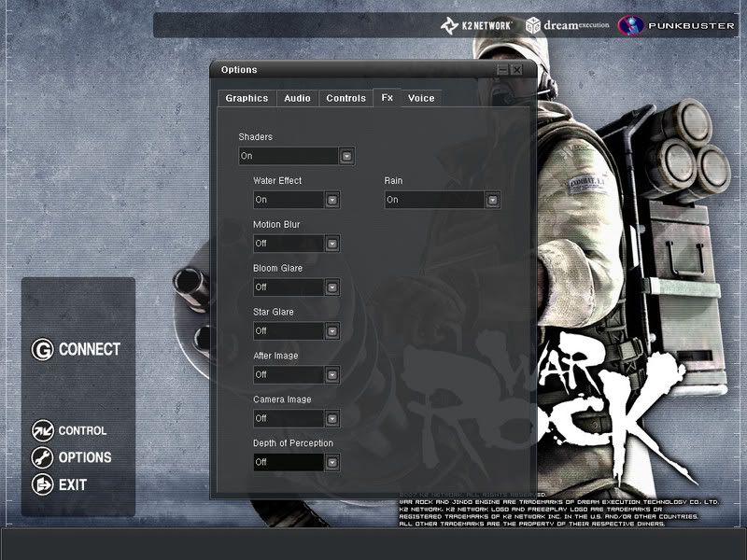The width and height of the screenshot is (747, 560).
Task: Open the Controls tab
Action: tap(345, 98)
